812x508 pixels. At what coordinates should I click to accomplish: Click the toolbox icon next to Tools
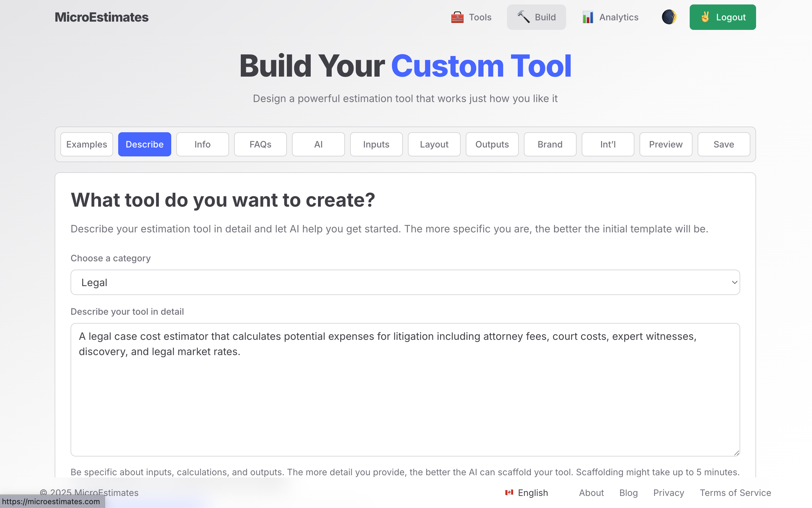pyautogui.click(x=457, y=17)
